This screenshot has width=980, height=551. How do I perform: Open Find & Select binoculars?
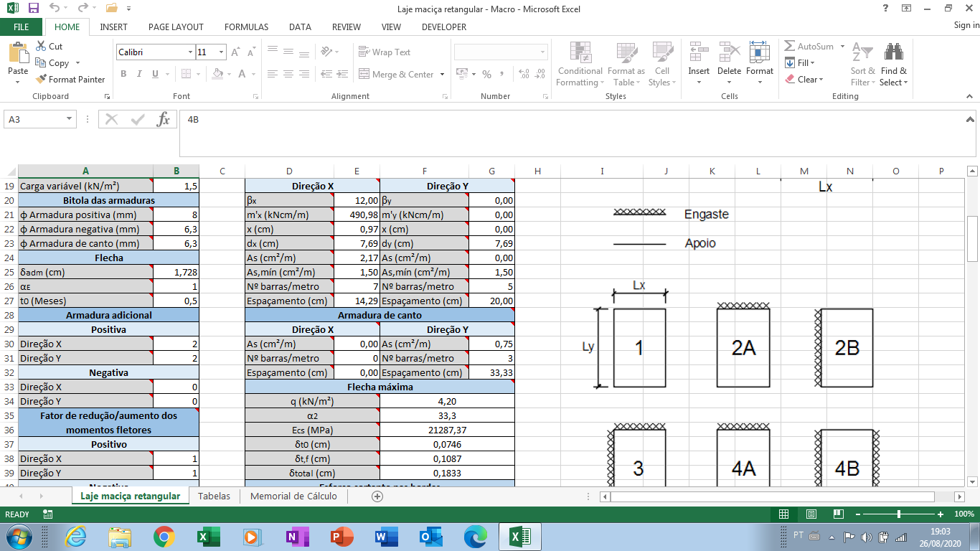click(x=893, y=64)
